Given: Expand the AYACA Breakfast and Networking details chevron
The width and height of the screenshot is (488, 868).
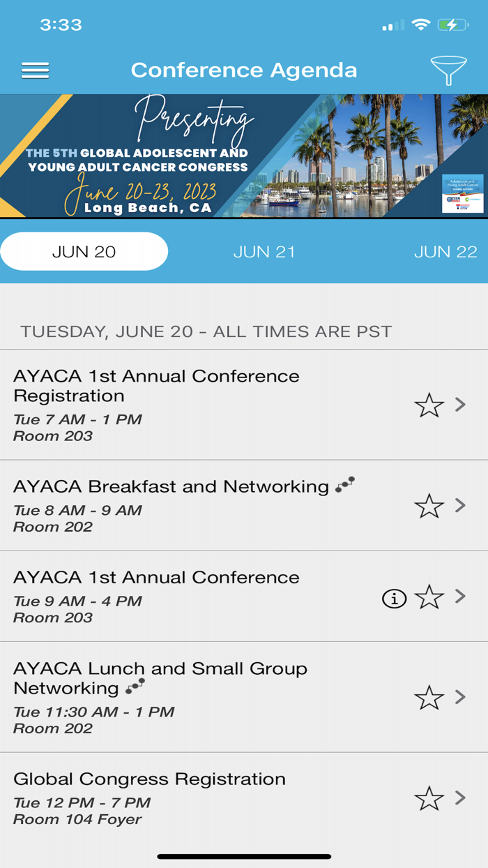Looking at the screenshot, I should tap(460, 505).
